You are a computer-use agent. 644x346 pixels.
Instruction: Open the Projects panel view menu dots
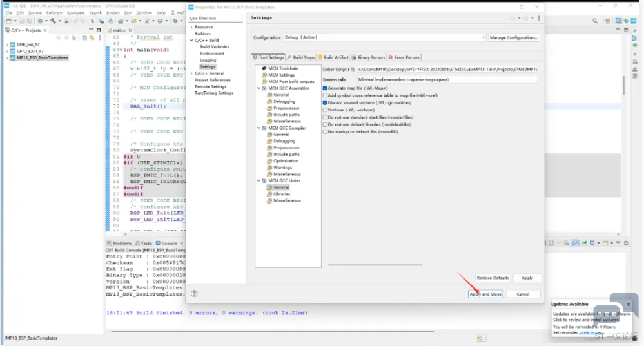pyautogui.click(x=100, y=38)
